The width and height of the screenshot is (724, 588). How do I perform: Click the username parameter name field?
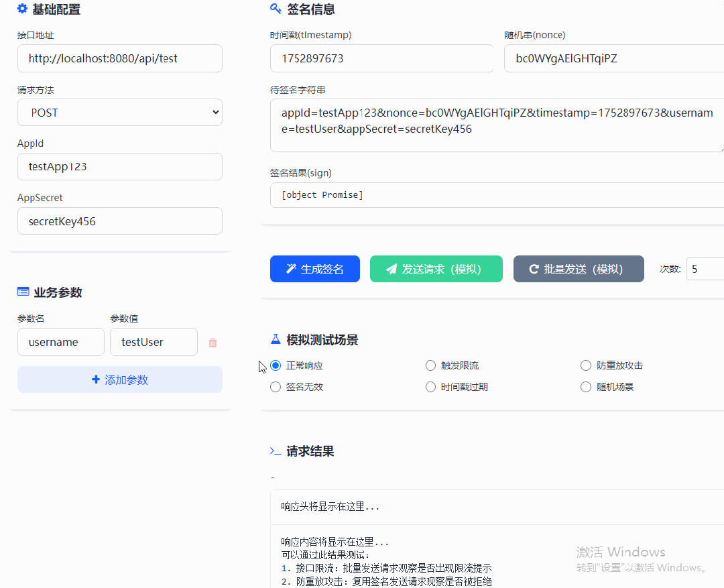(x=61, y=342)
